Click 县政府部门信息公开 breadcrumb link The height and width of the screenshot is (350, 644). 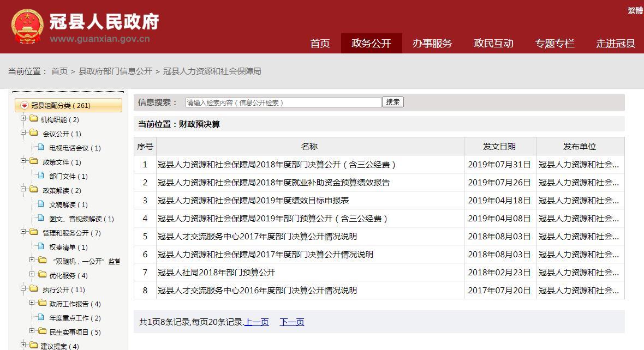tap(115, 71)
